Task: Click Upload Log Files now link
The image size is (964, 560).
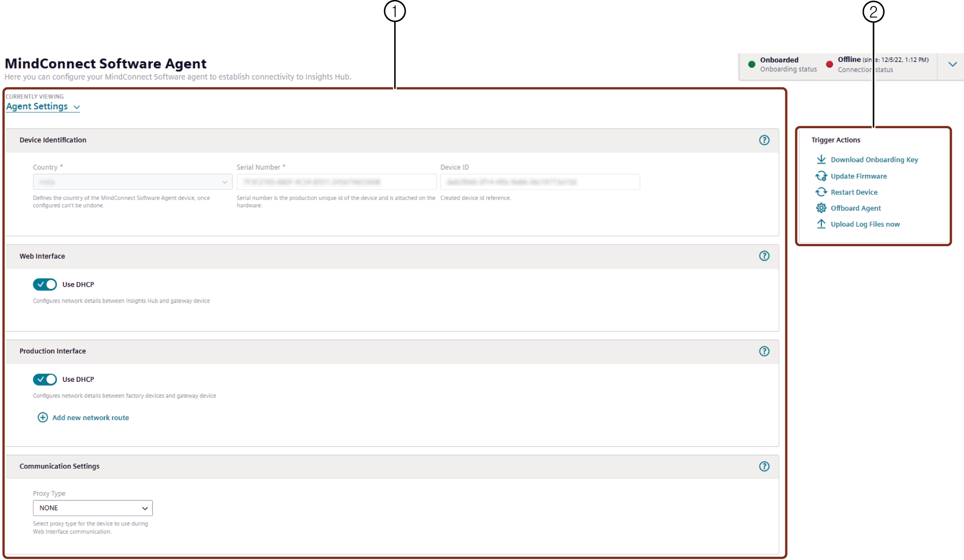Action: point(865,224)
